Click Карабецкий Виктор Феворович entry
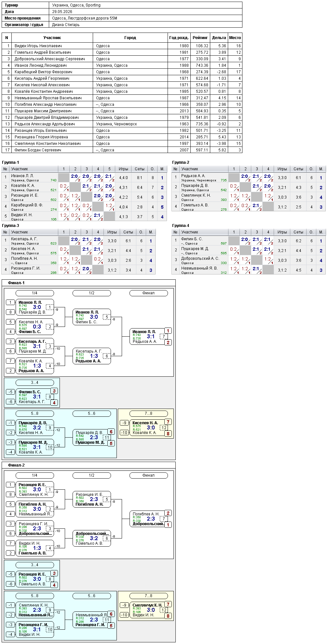This screenshot has height=644, width=329. tap(43, 72)
